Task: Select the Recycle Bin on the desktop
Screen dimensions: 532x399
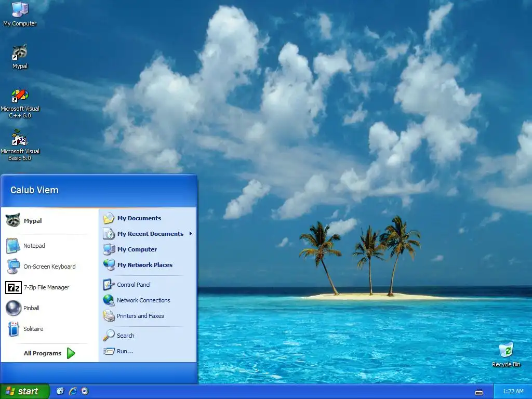Action: (x=506, y=355)
